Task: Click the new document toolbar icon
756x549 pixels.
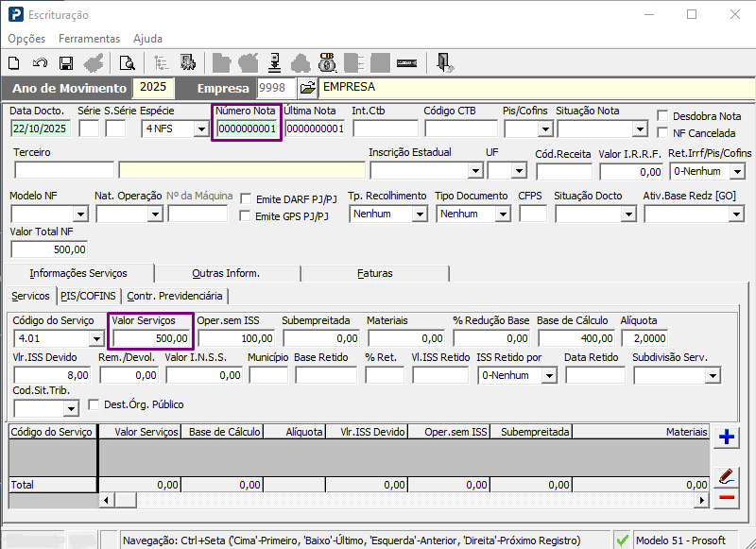Action: (14, 63)
